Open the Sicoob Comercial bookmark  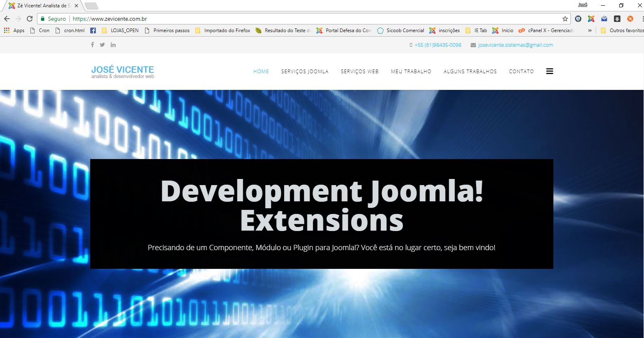pyautogui.click(x=401, y=31)
